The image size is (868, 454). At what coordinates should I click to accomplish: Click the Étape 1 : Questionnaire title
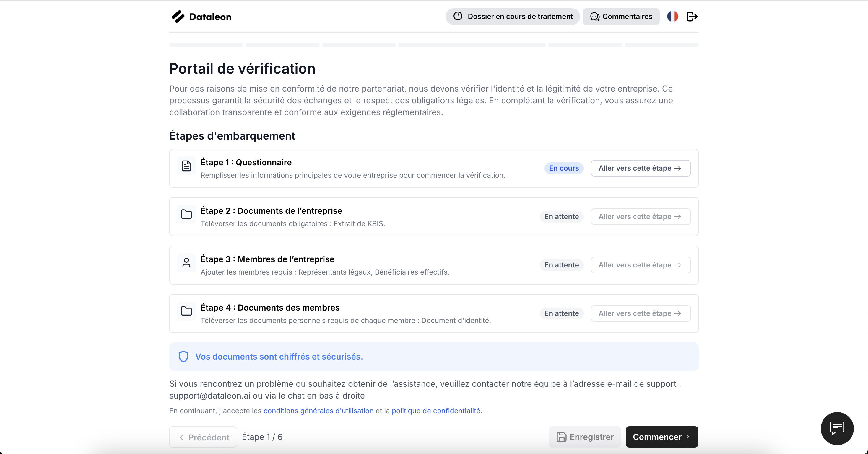coord(246,162)
